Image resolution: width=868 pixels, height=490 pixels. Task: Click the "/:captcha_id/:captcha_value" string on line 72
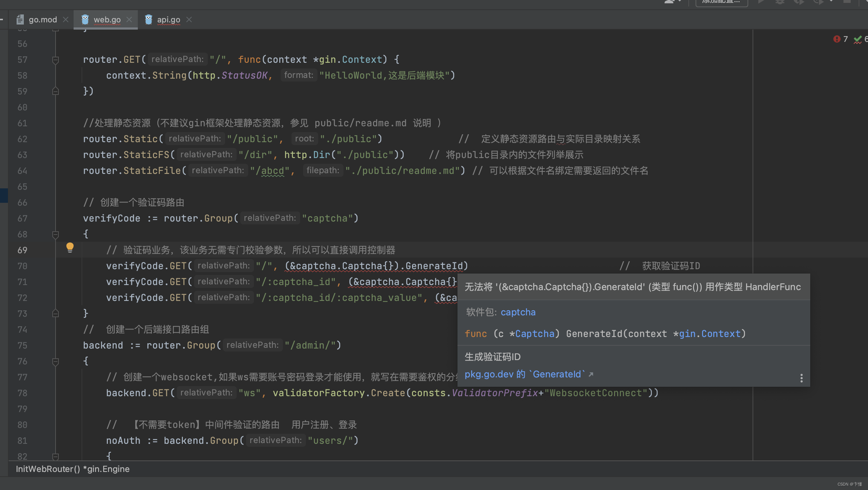(339, 298)
